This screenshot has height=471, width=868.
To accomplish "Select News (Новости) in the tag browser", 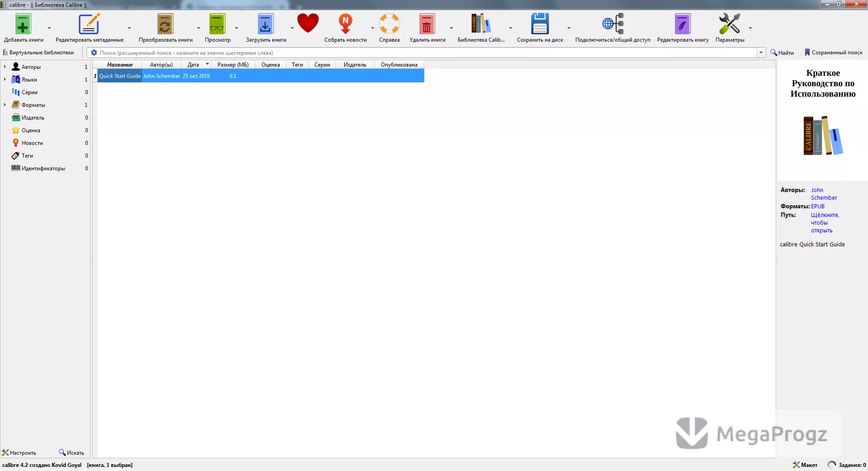I will (x=32, y=143).
